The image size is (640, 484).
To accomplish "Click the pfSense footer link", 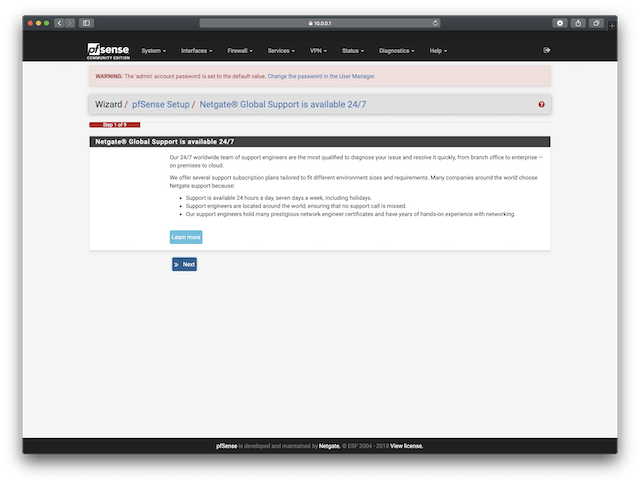I will point(227,446).
